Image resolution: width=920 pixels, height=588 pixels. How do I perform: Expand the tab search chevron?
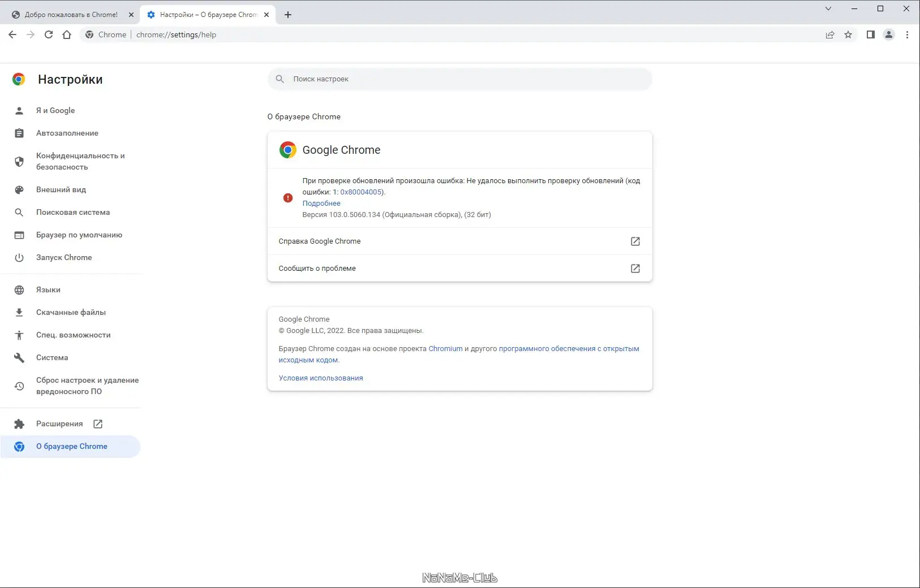coord(828,8)
